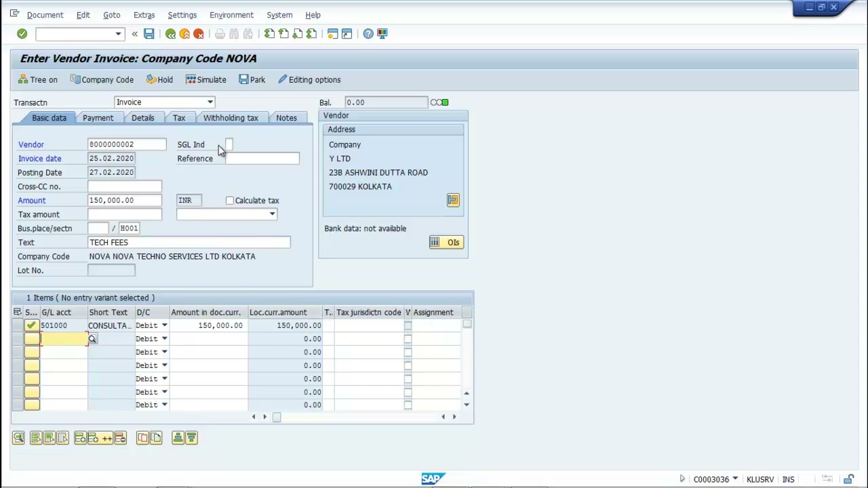Click the orange Exit icon

pyautogui.click(x=184, y=34)
